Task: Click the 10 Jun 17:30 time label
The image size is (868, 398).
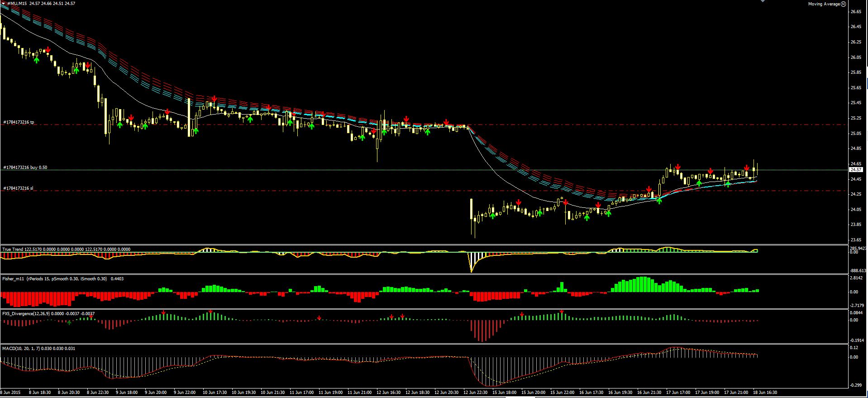Action: [x=215, y=393]
